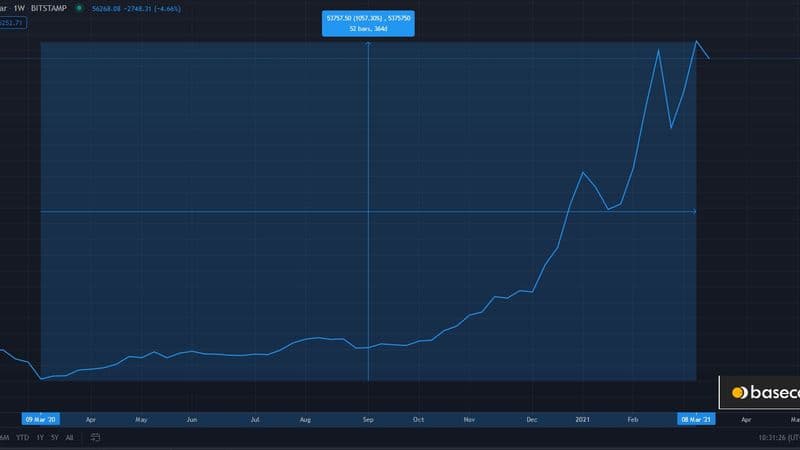Click the Sep label on the time axis
Screen dimensions: 800x450
pyautogui.click(x=368, y=419)
